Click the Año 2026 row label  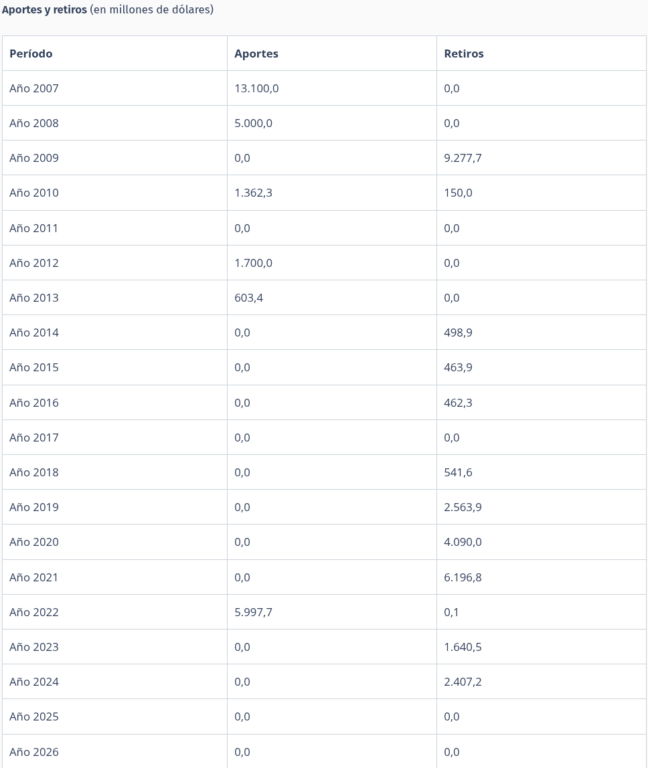point(34,752)
